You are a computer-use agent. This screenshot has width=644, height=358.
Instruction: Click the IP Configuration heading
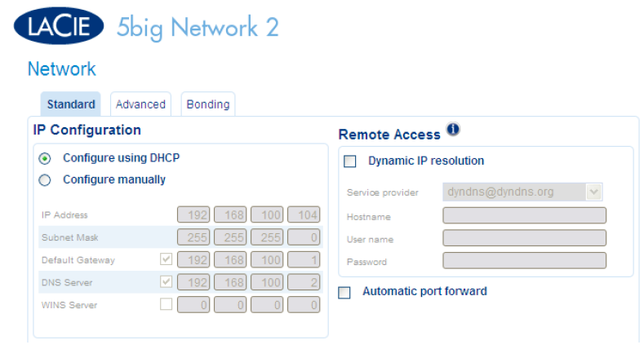87,130
